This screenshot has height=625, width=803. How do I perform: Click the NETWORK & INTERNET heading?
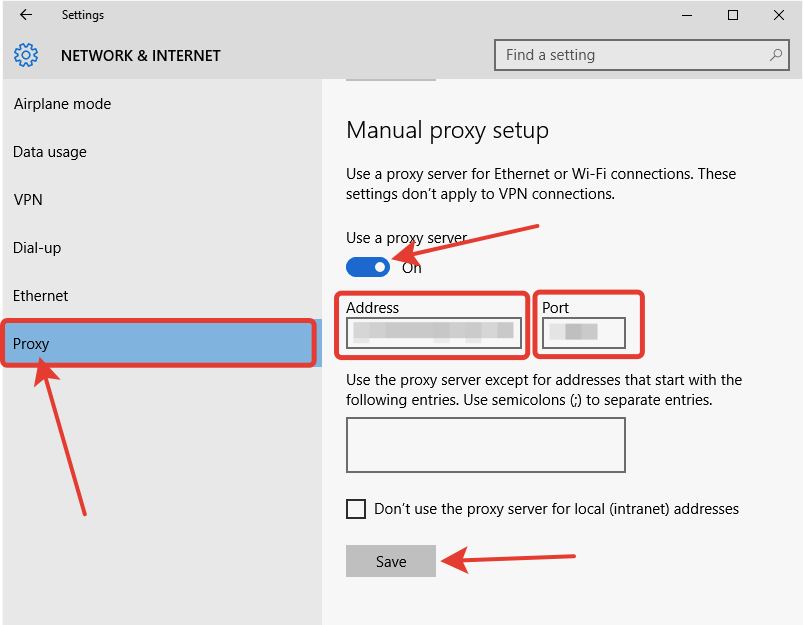[x=141, y=56]
